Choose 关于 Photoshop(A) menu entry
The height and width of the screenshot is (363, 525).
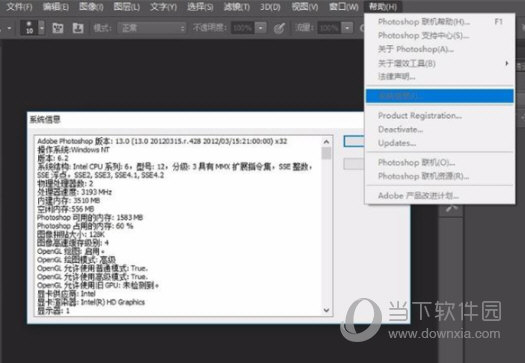(440, 49)
